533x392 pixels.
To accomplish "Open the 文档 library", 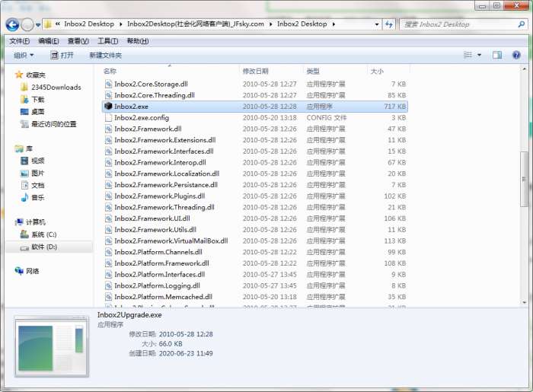I will coord(38,185).
